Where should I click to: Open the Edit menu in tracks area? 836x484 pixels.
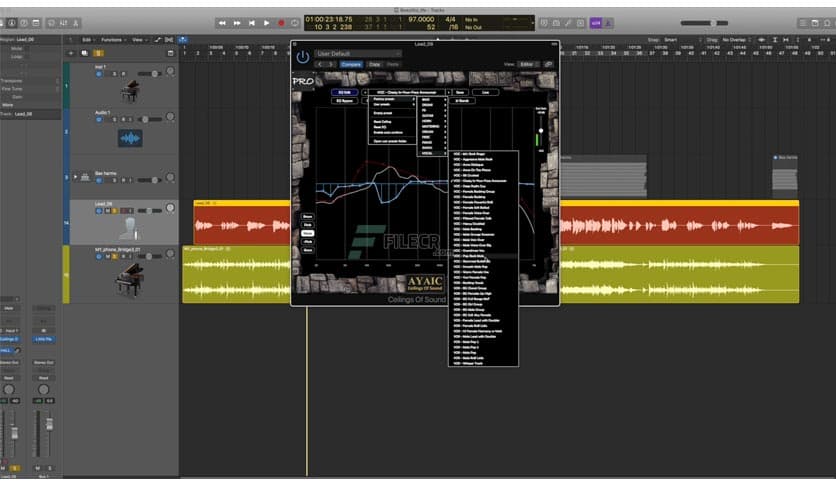(87, 40)
